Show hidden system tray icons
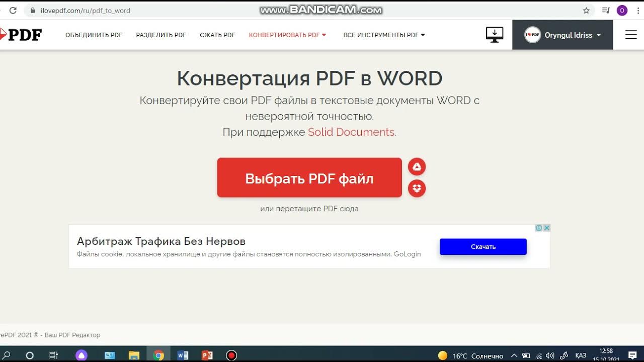 point(515,355)
